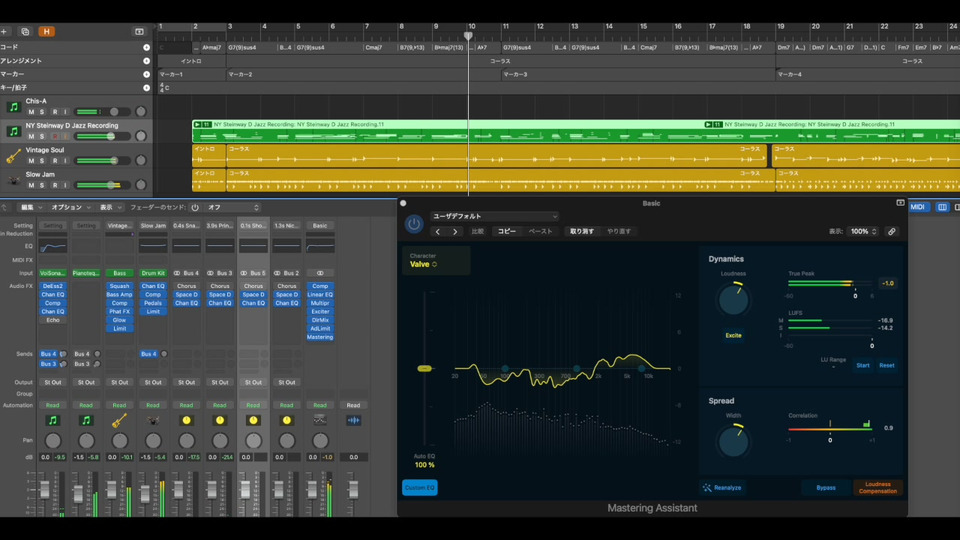Click the LU Range Start button
Viewport: 960px width, 540px height.
tap(863, 366)
